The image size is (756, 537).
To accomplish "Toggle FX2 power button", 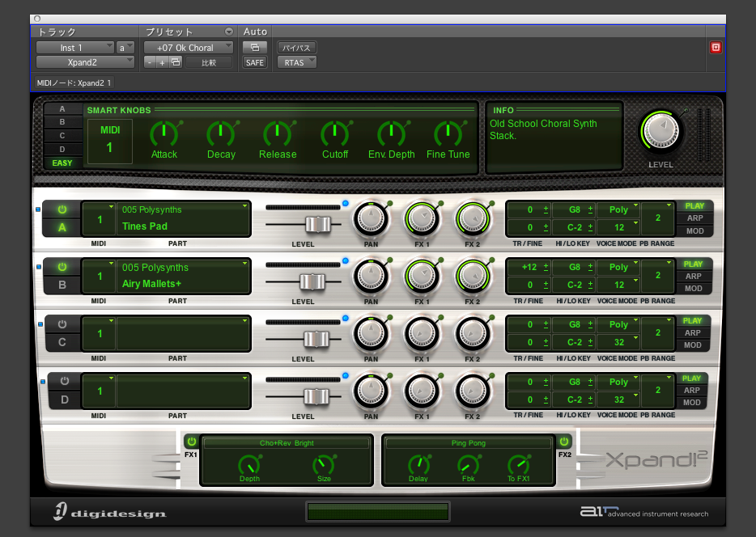I will (x=564, y=441).
